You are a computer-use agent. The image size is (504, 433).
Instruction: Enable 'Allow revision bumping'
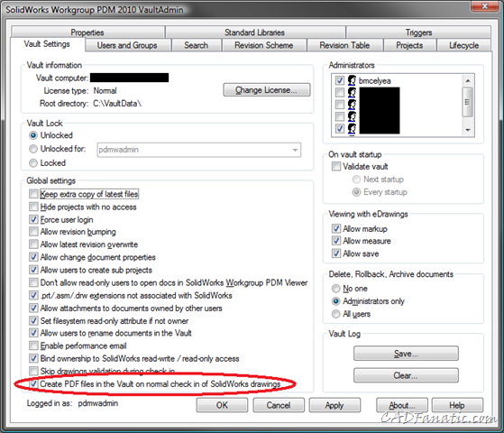[x=33, y=232]
